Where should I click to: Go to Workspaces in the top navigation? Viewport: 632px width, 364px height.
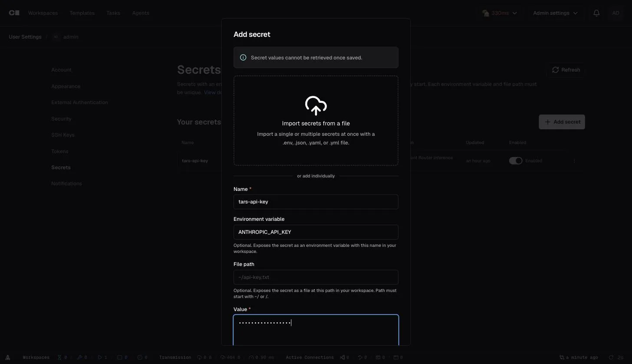pos(43,13)
